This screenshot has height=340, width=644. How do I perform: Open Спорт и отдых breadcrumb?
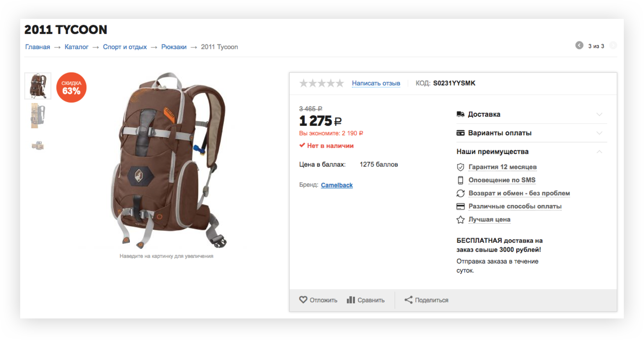point(125,47)
